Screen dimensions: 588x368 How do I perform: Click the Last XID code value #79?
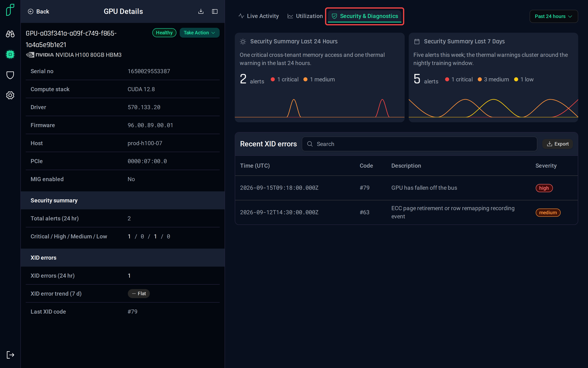point(133,312)
